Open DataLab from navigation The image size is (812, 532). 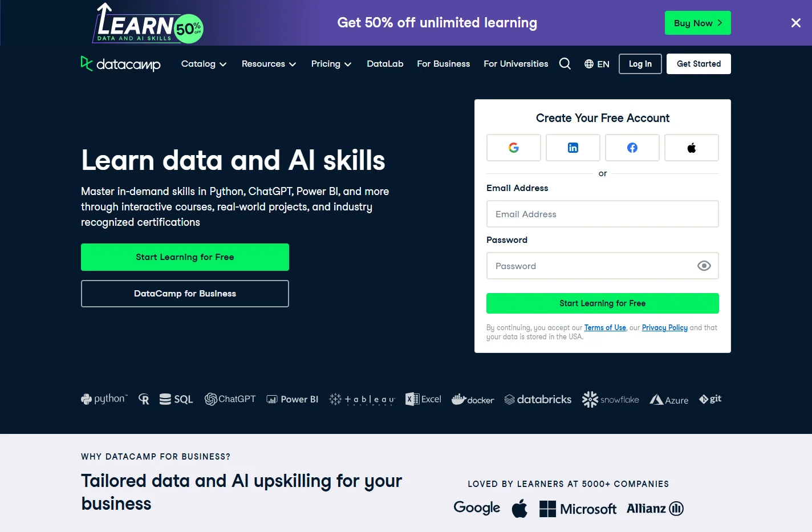coord(385,64)
